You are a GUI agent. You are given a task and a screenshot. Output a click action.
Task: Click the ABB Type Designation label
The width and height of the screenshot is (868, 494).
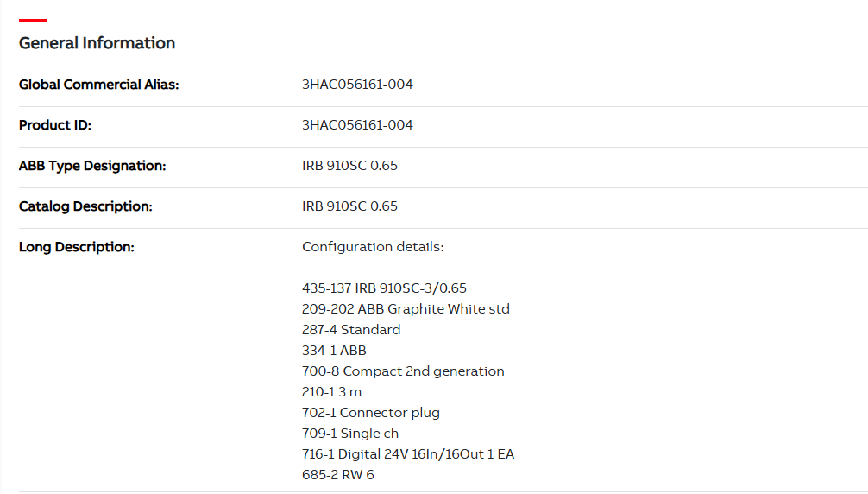[x=92, y=166]
